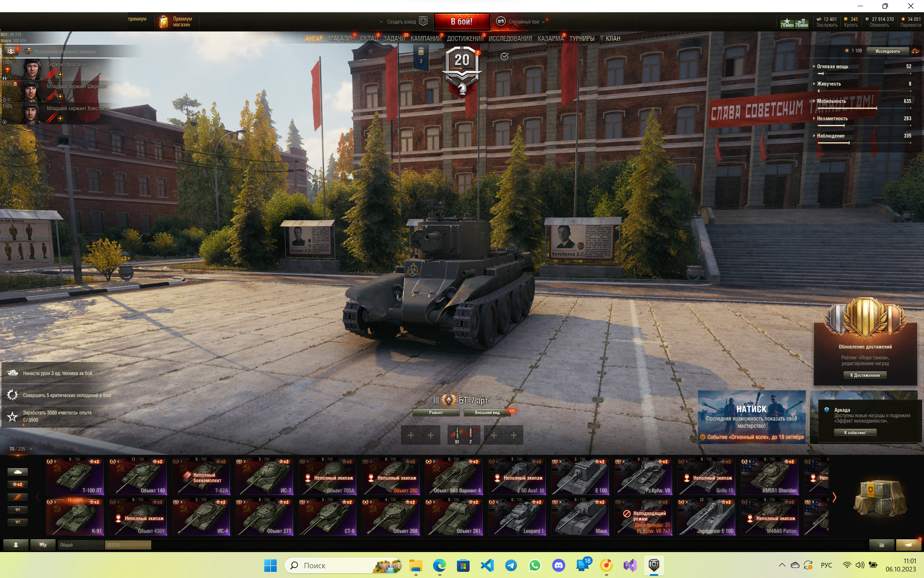This screenshot has height=578, width=924.
Task: Open crew operations icon with alert
Action: pyautogui.click(x=11, y=51)
